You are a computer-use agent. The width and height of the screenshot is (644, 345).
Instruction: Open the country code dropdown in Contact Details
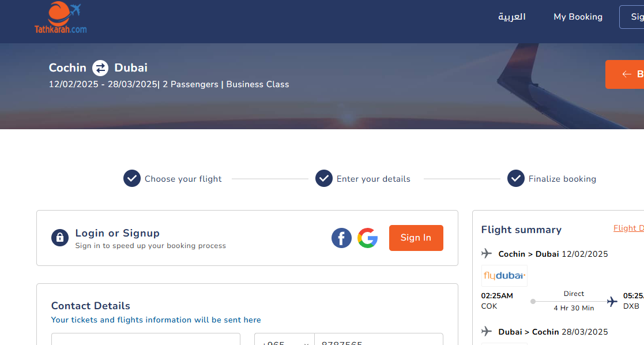[284, 340]
